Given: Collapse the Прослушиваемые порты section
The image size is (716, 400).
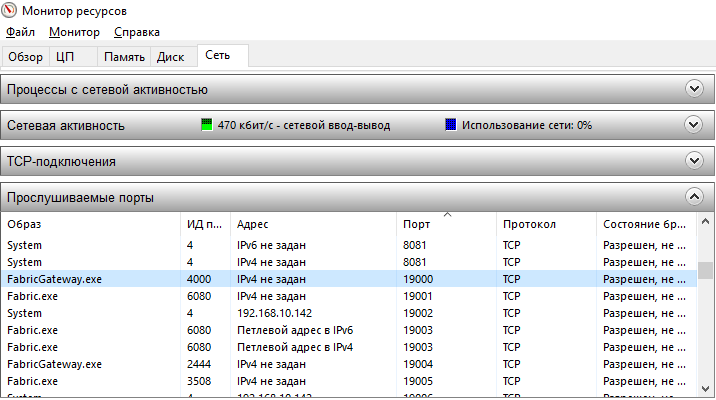Looking at the screenshot, I should pos(694,197).
